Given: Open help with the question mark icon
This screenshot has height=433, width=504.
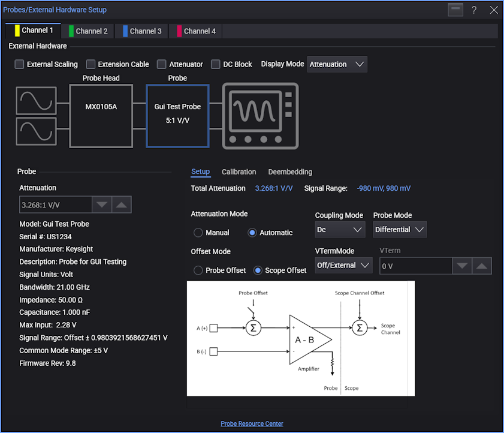Looking at the screenshot, I should coord(473,10).
